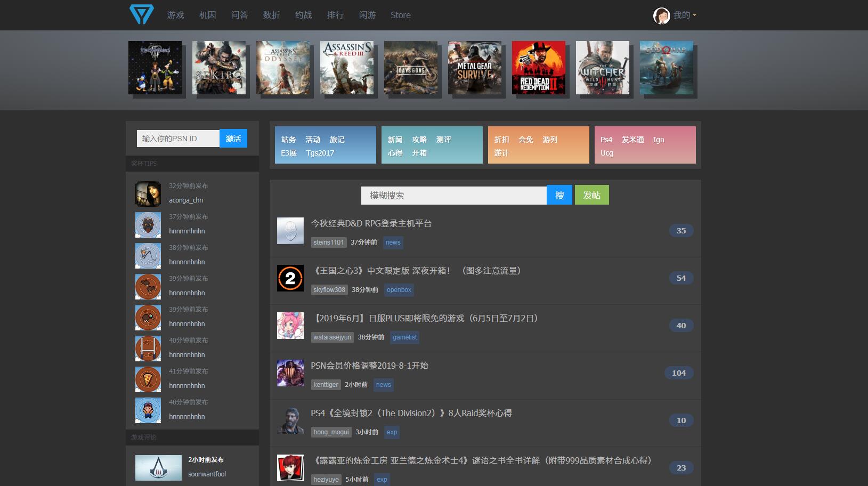The image size is (868, 486).
Task: Expand the 我的 user dropdown
Action: 685,15
